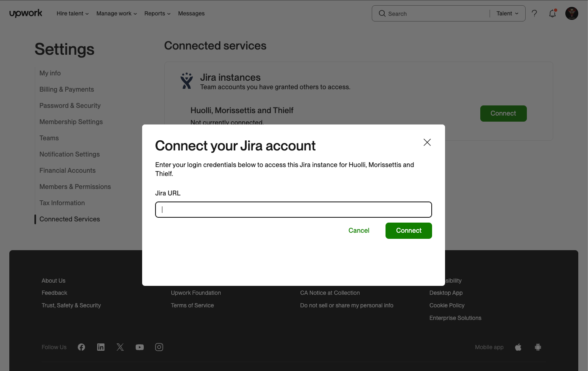588x371 pixels.
Task: Open the Talent search category dropdown
Action: point(507,13)
